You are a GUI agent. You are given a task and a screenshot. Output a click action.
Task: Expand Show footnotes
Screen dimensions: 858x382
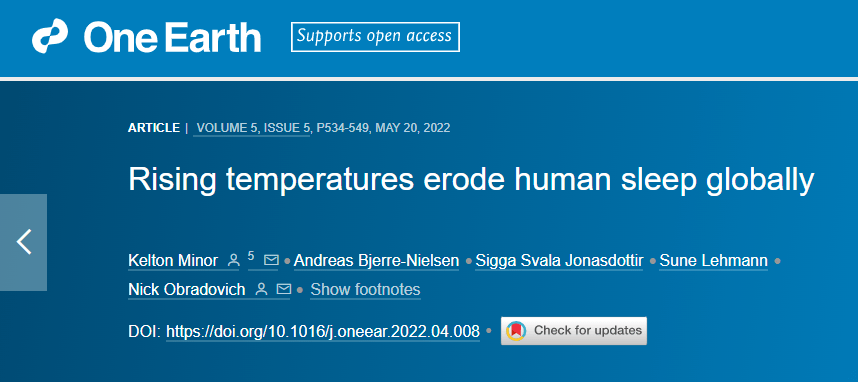pyautogui.click(x=366, y=290)
